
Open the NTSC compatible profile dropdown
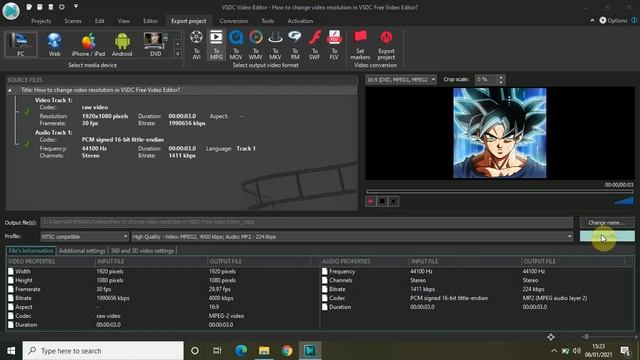84,237
